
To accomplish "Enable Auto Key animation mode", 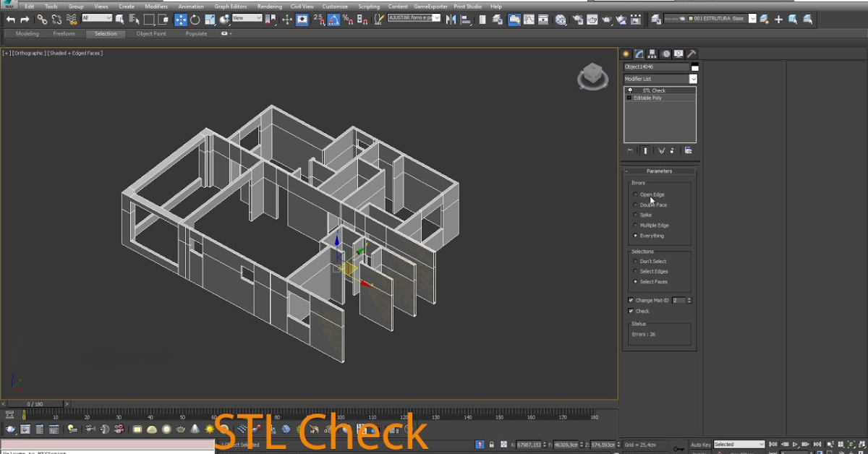I will tap(700, 444).
